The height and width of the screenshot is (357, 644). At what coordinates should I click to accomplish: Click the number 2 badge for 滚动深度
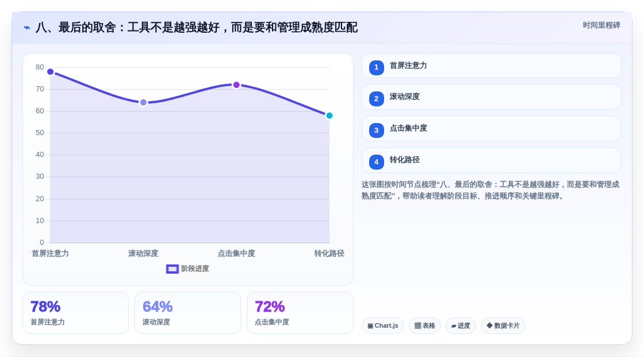point(376,99)
